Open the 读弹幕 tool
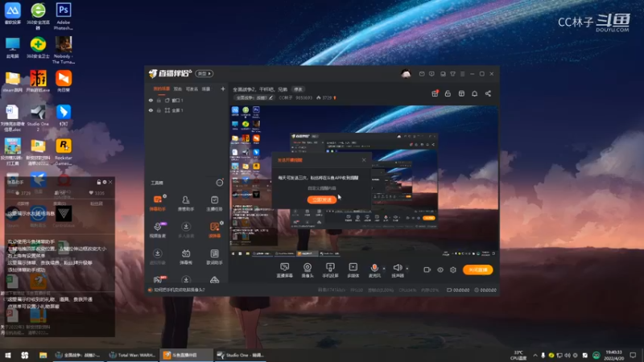 coord(214,230)
